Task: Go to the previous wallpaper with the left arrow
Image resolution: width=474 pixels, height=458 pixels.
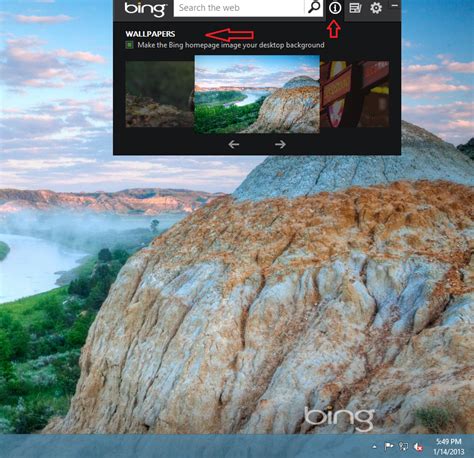Action: 234,144
